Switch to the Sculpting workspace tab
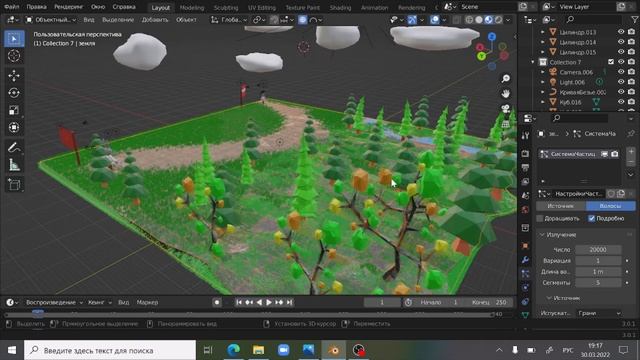This screenshot has width=640, height=360. (226, 7)
